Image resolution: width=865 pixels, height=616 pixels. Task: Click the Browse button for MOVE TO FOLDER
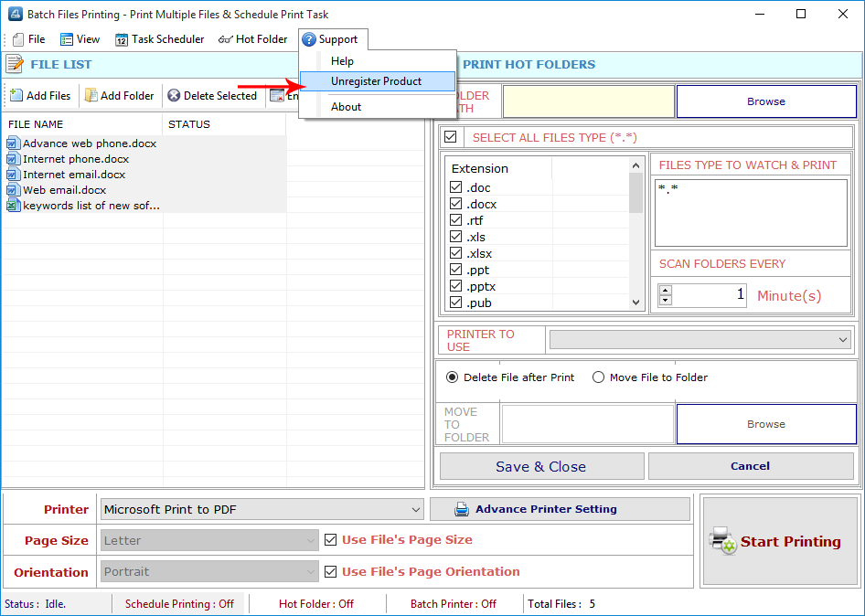coord(766,423)
